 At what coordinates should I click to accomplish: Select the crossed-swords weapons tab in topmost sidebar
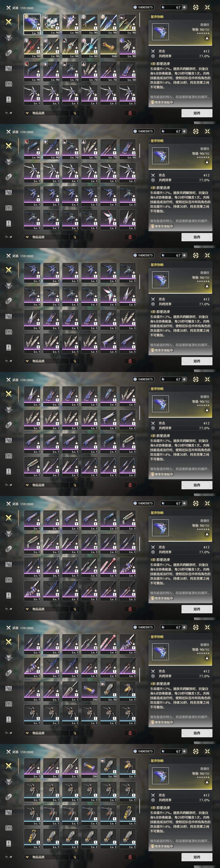click(9, 22)
